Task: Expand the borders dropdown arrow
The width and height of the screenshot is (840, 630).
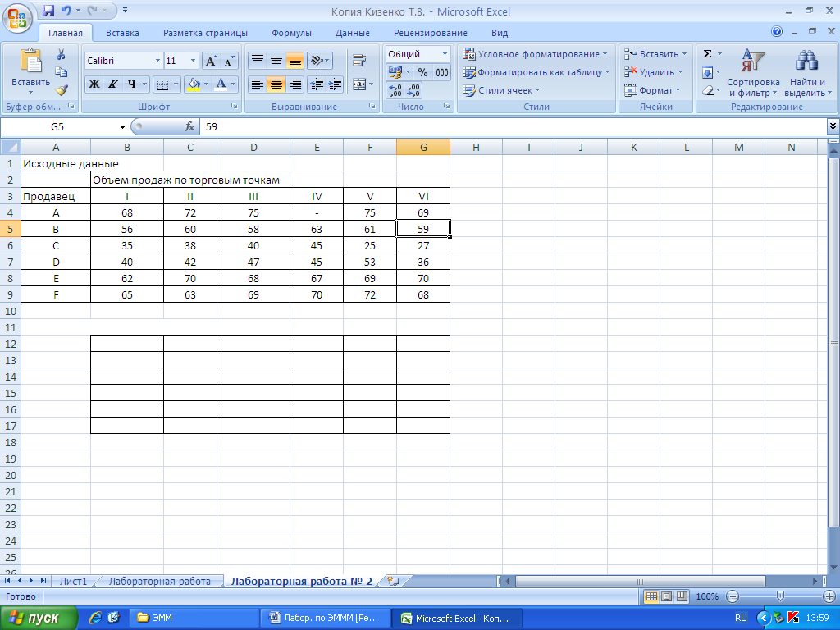Action: click(176, 84)
